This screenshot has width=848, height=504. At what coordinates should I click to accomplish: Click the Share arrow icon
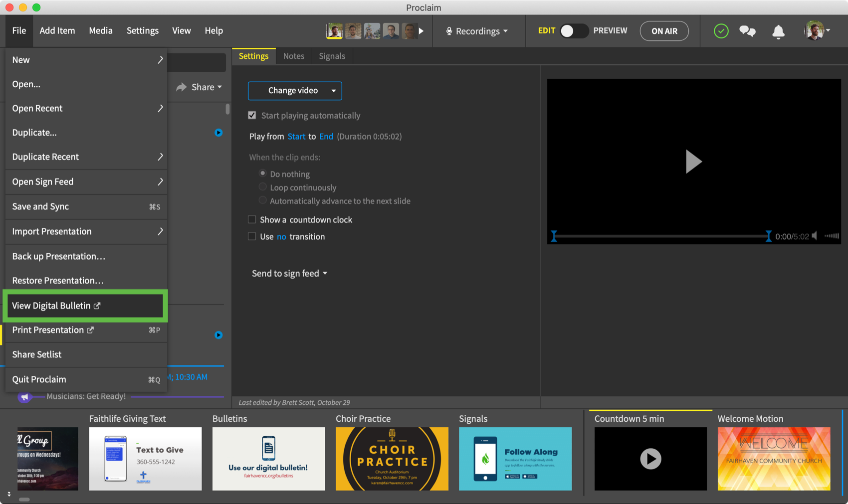182,87
